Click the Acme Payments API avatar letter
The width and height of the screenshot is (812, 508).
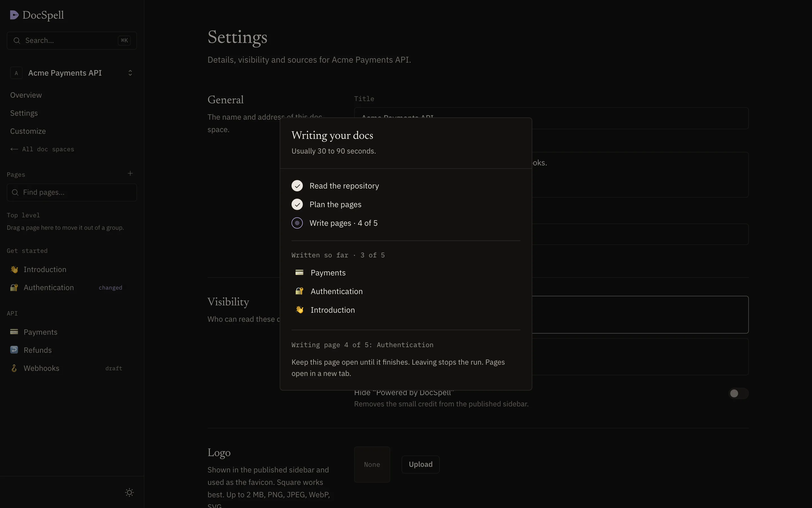point(16,73)
